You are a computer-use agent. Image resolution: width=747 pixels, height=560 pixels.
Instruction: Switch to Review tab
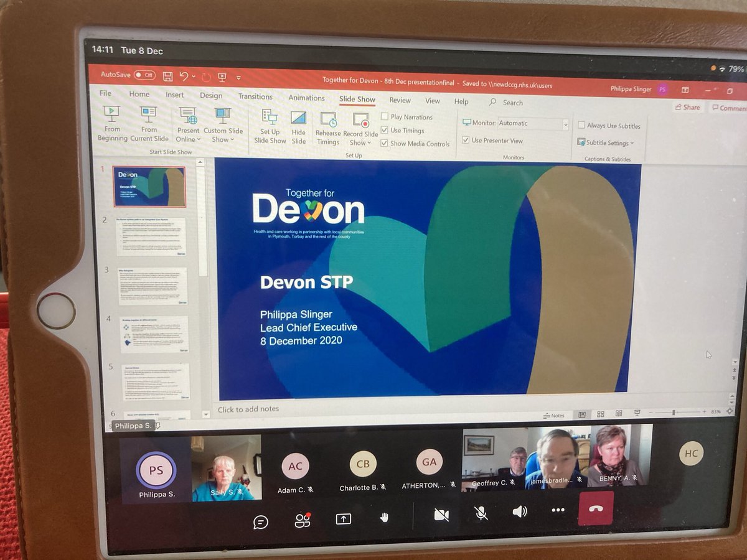(x=400, y=100)
